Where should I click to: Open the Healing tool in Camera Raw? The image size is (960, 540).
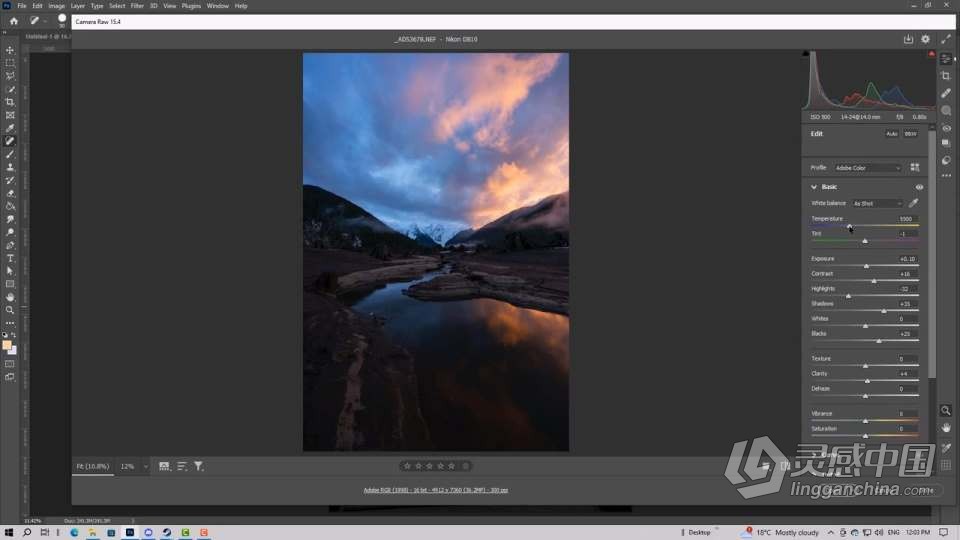pyautogui.click(x=946, y=93)
